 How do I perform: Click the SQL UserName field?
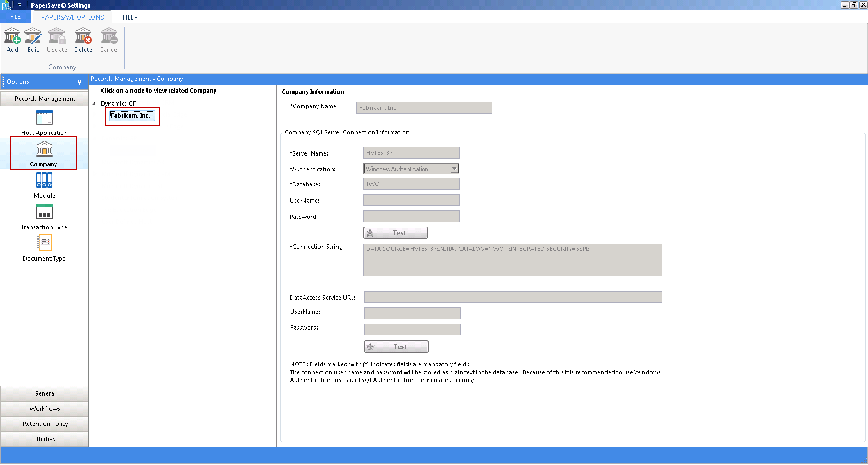[x=412, y=200]
